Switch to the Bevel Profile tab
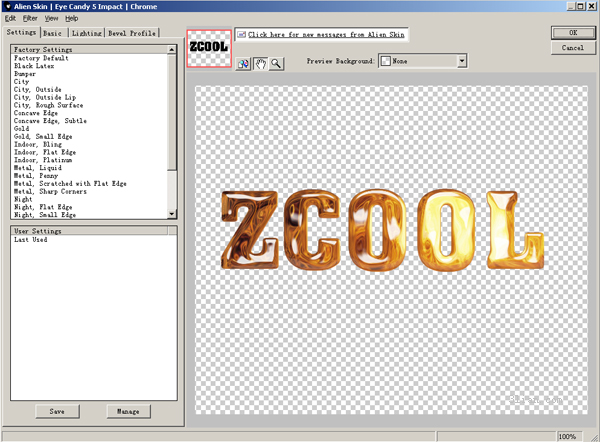 (132, 33)
